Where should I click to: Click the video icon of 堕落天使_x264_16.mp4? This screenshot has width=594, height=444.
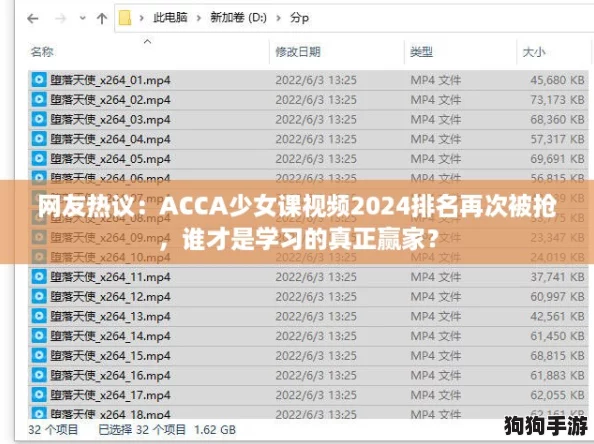(x=39, y=375)
